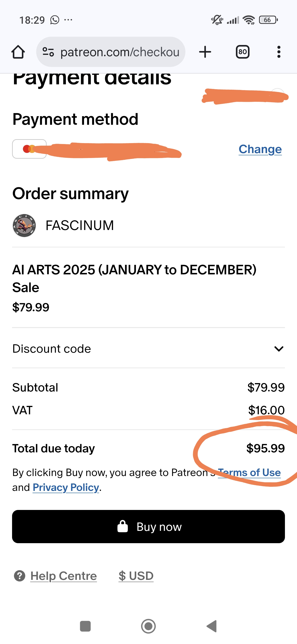Click the Help Centre question mark icon
This screenshot has height=644, width=297.
[x=19, y=576]
